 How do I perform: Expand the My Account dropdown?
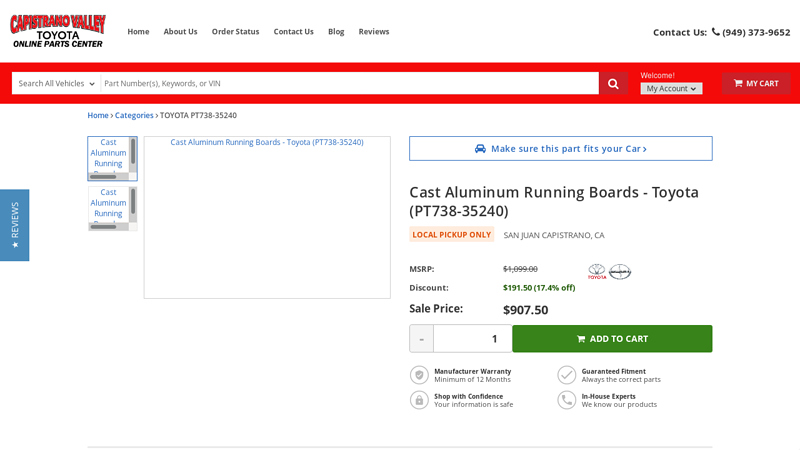click(671, 88)
